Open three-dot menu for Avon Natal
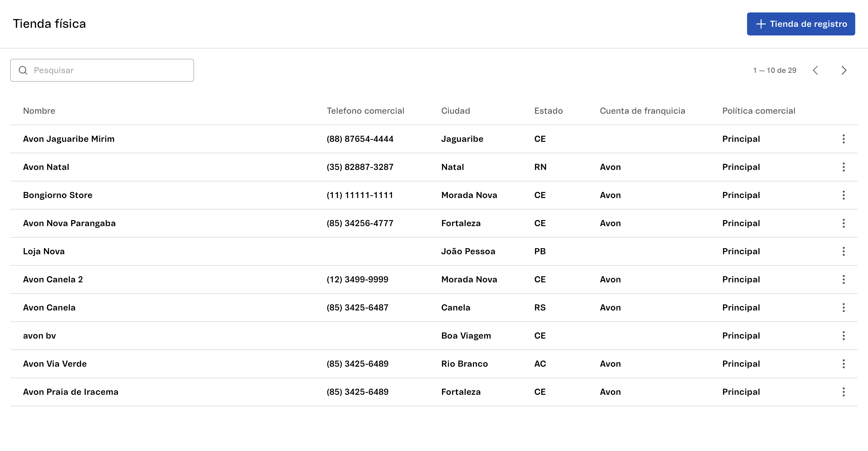Screen dimensions: 868x451 [843, 167]
